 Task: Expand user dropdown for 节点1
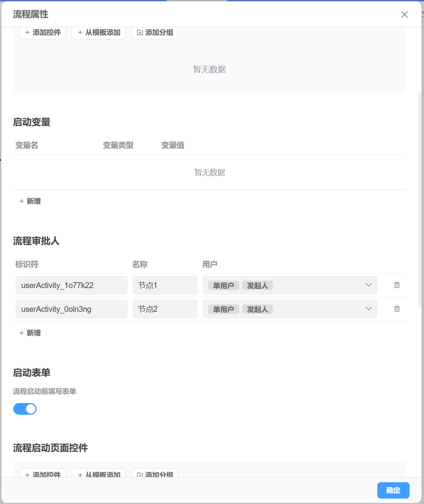368,285
